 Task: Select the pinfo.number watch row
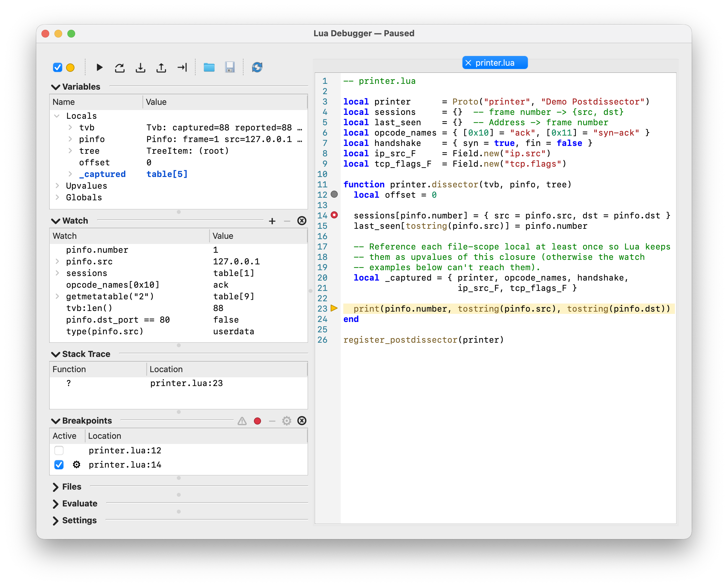[x=178, y=250]
